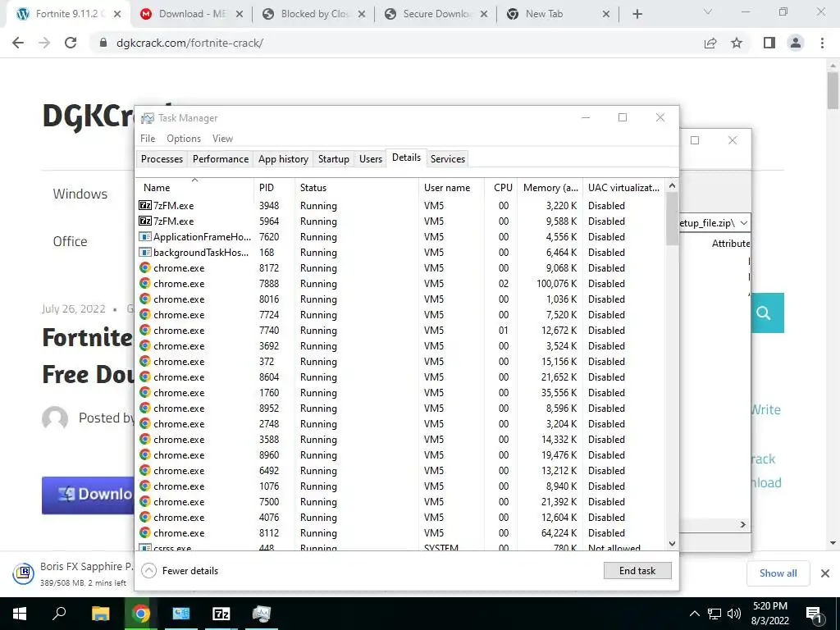Click 7-Zip window horizontal scroll right arrow
Viewport: 840px width, 630px height.
coord(743,524)
